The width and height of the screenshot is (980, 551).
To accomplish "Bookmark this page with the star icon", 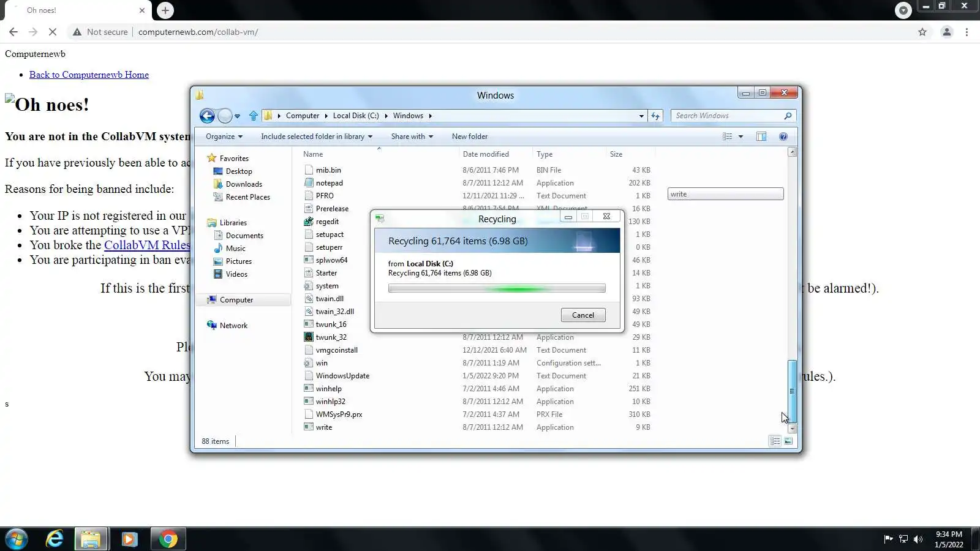I will point(922,32).
